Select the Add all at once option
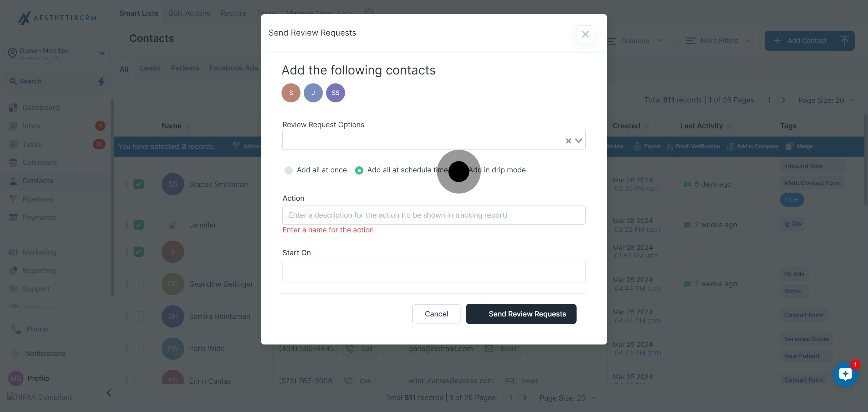Screen dimensions: 868x412 (x=288, y=171)
